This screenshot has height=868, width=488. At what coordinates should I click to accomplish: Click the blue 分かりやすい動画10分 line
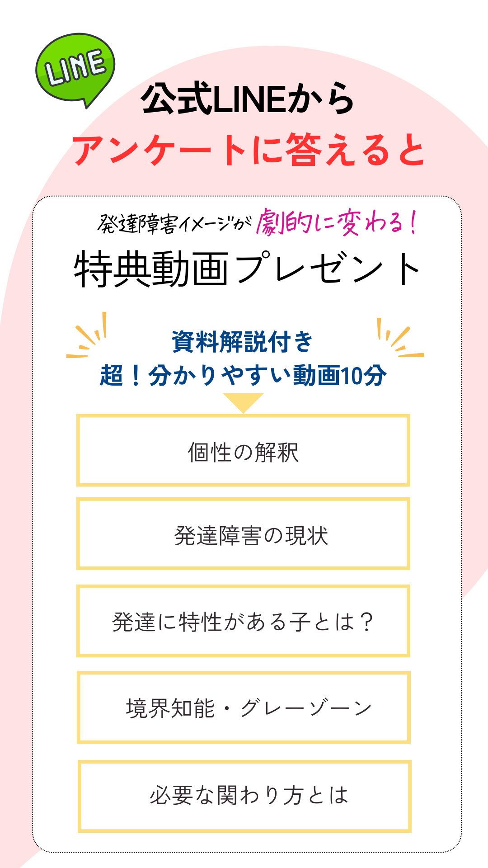tap(267, 376)
